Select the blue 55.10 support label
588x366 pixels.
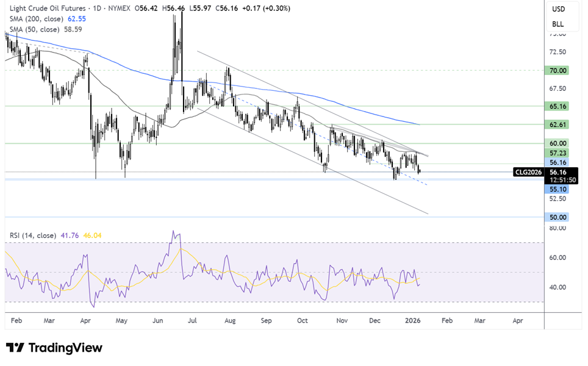click(x=559, y=190)
